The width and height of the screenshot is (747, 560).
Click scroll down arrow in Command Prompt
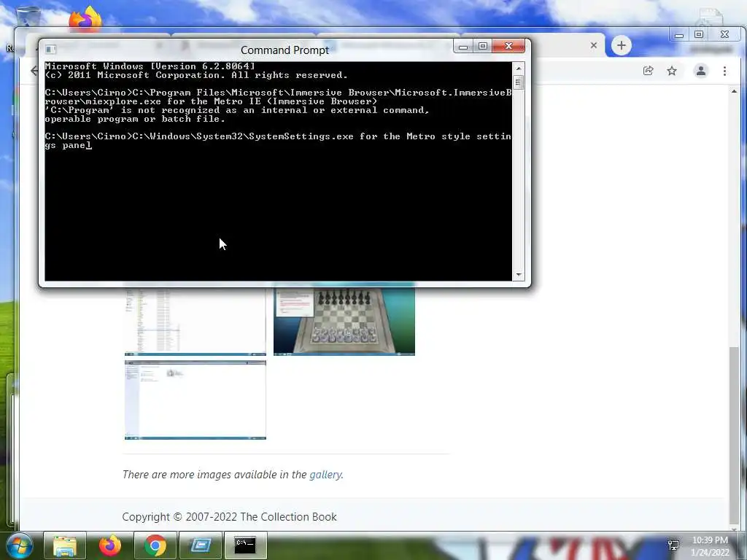tap(519, 275)
